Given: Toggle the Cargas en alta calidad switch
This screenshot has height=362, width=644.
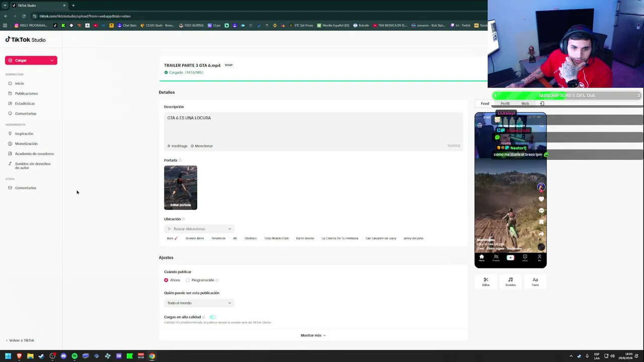Looking at the screenshot, I should pyautogui.click(x=213, y=317).
